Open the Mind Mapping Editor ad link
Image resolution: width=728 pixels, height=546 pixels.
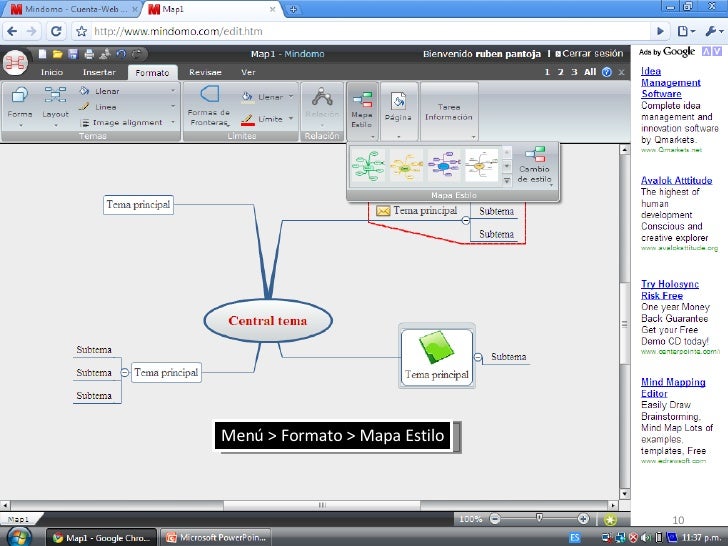tap(673, 388)
